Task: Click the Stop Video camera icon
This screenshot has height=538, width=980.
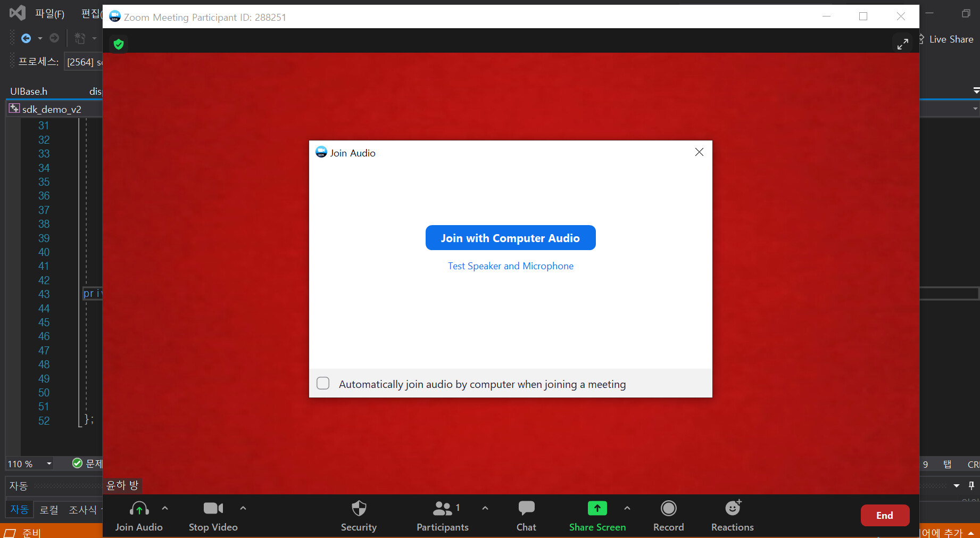Action: tap(213, 508)
